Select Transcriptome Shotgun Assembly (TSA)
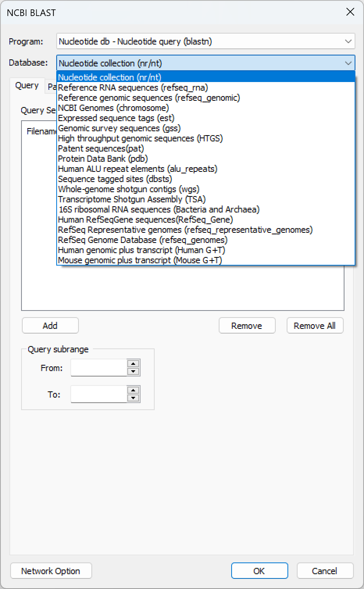Screen dimensions: 364x589 206,199
